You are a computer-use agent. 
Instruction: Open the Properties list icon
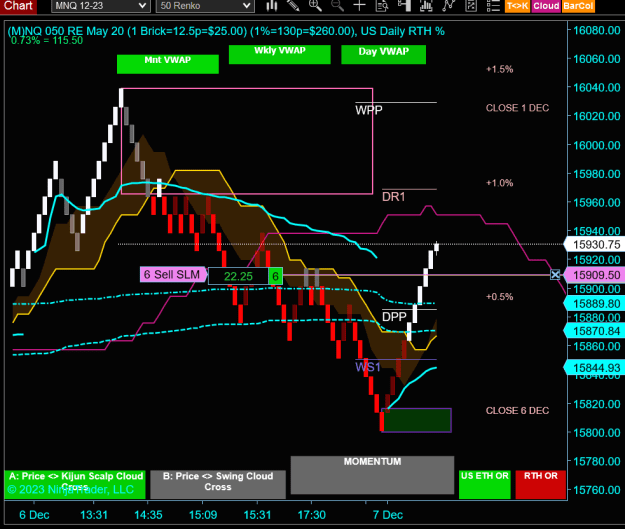pyautogui.click(x=493, y=6)
